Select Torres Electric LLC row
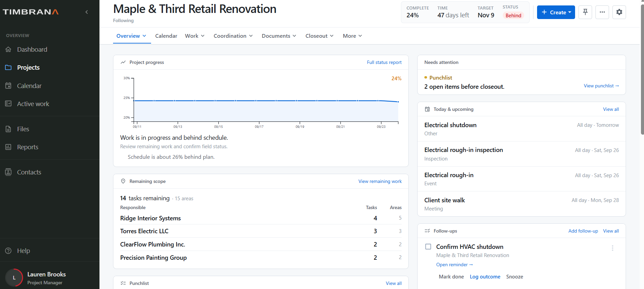The height and width of the screenshot is (289, 644). [261, 231]
